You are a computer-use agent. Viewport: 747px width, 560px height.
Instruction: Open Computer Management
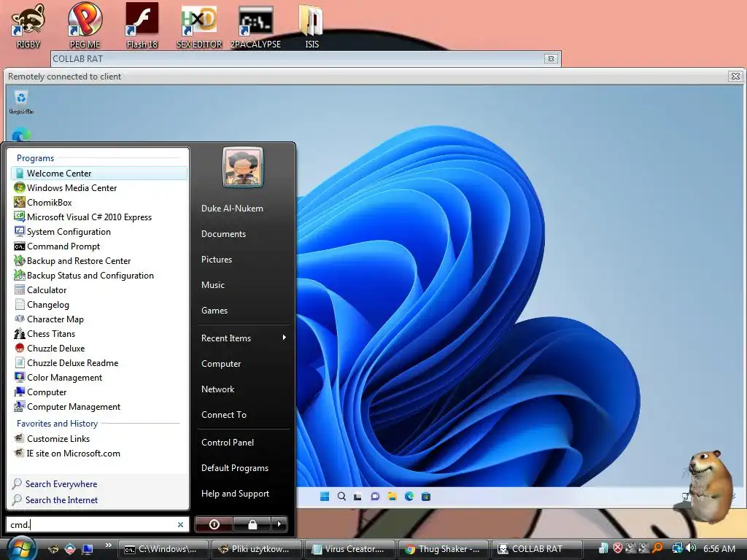[x=99, y=407]
